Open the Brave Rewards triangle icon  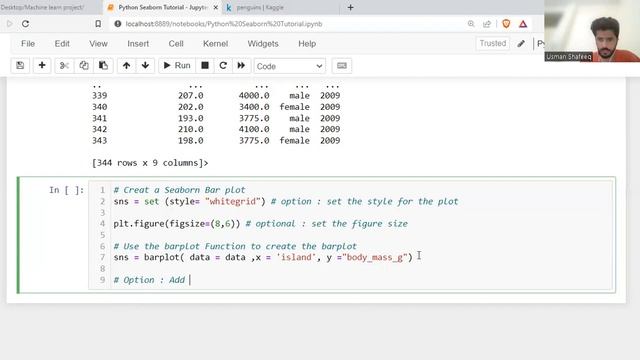pyautogui.click(x=523, y=24)
